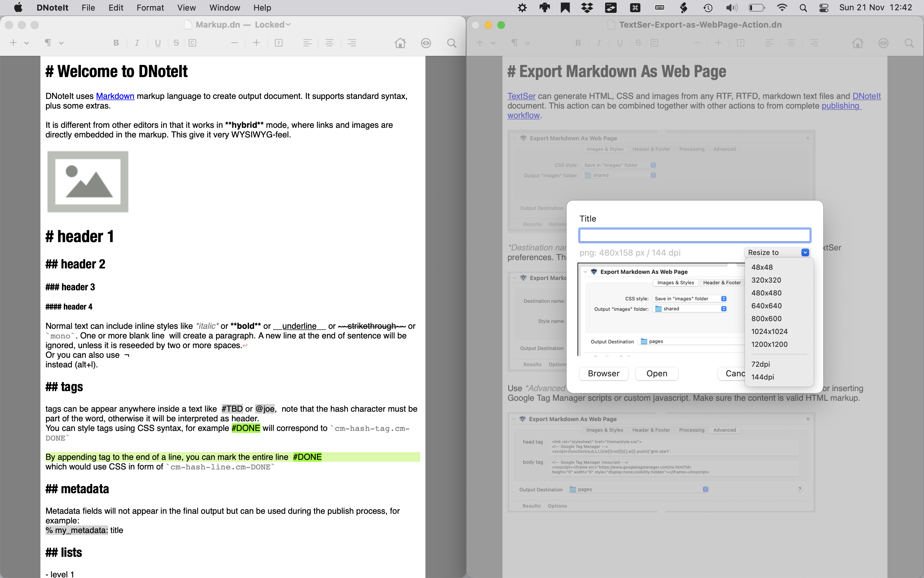Click battery icon in menu bar

point(757,8)
